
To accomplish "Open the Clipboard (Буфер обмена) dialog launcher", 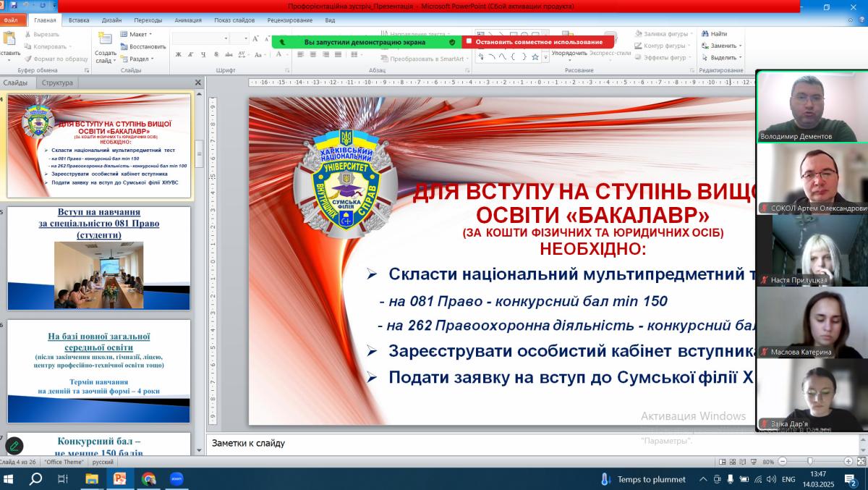I will pos(87,70).
